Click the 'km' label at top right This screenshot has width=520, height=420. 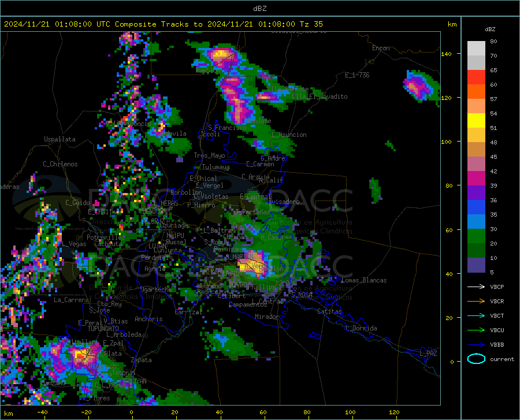(x=452, y=24)
